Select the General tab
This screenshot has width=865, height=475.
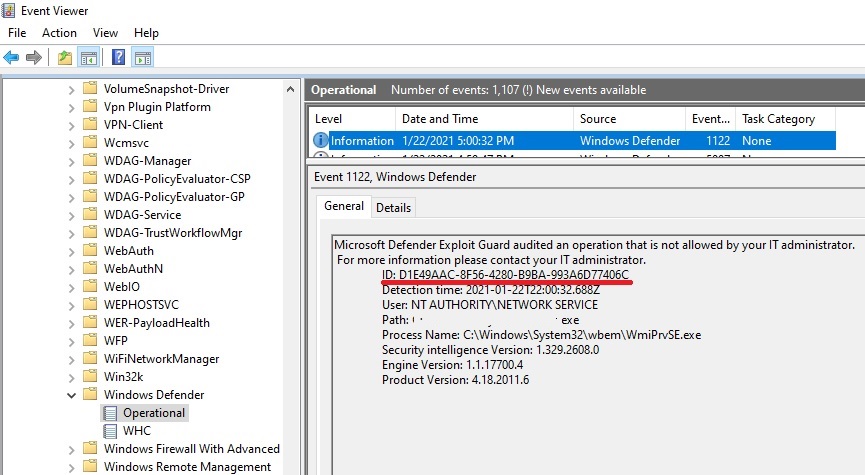pos(344,207)
